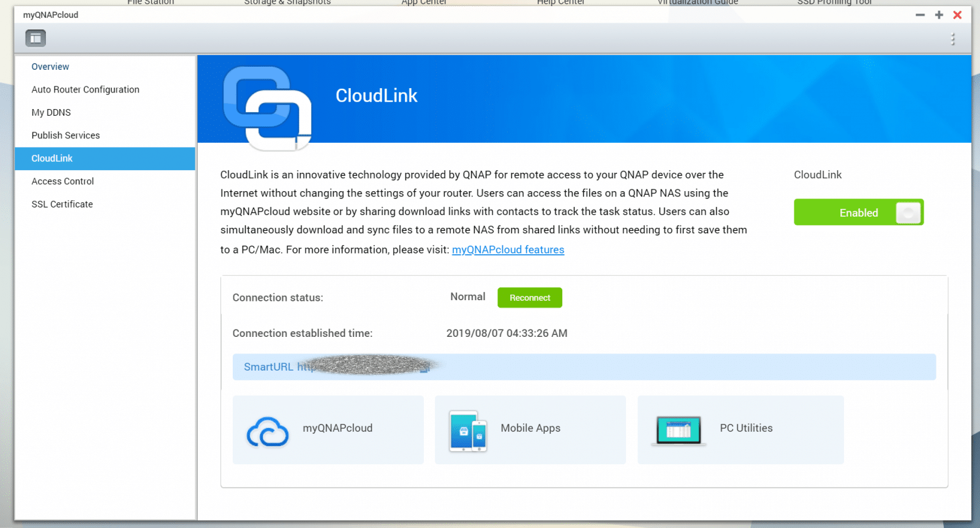Click the CloudLink label above the Enabled switch

coord(818,175)
